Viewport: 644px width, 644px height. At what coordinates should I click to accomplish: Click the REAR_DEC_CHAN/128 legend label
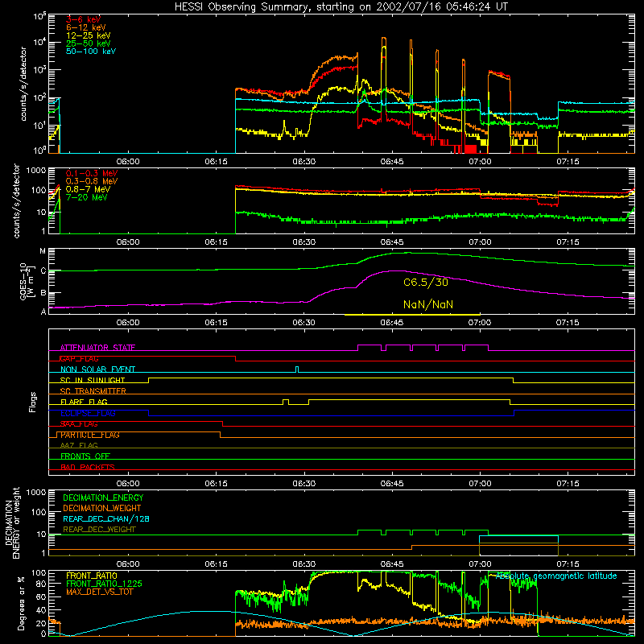106,518
